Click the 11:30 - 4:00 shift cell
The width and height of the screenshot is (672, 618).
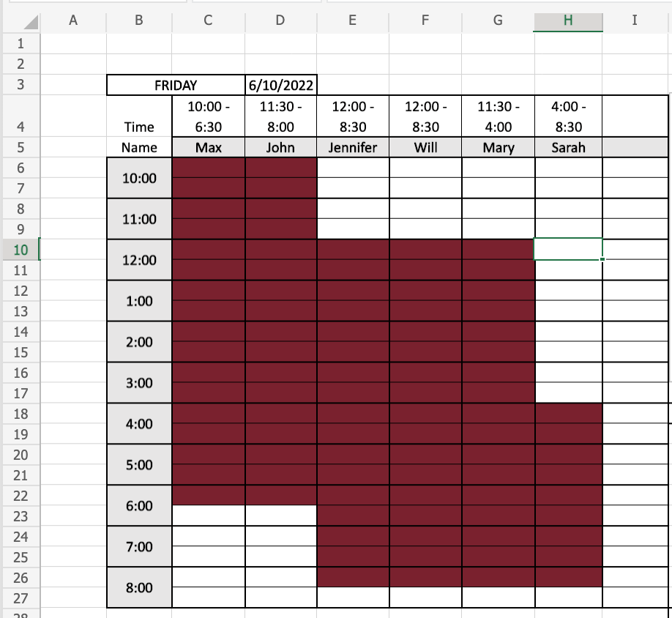(x=498, y=116)
